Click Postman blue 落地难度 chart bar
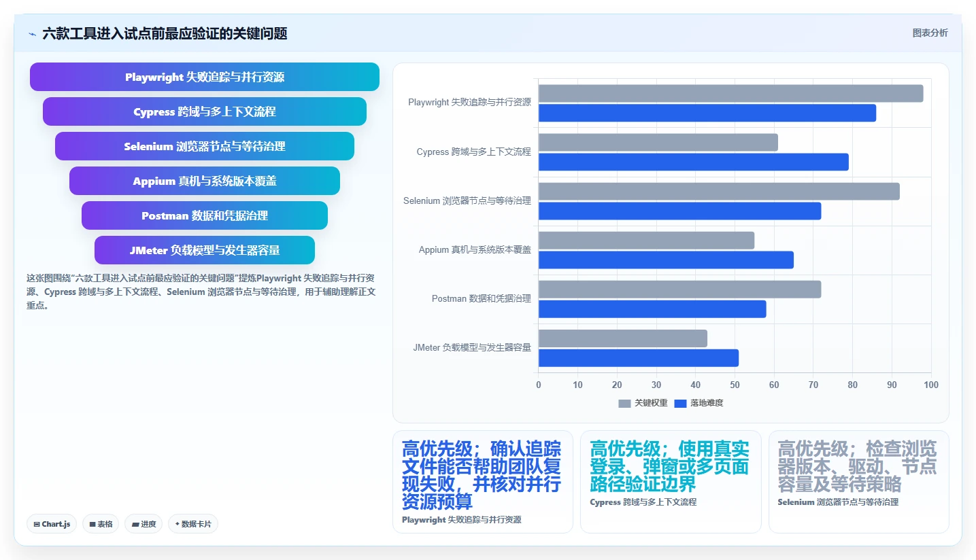The image size is (976, 560). click(x=652, y=309)
